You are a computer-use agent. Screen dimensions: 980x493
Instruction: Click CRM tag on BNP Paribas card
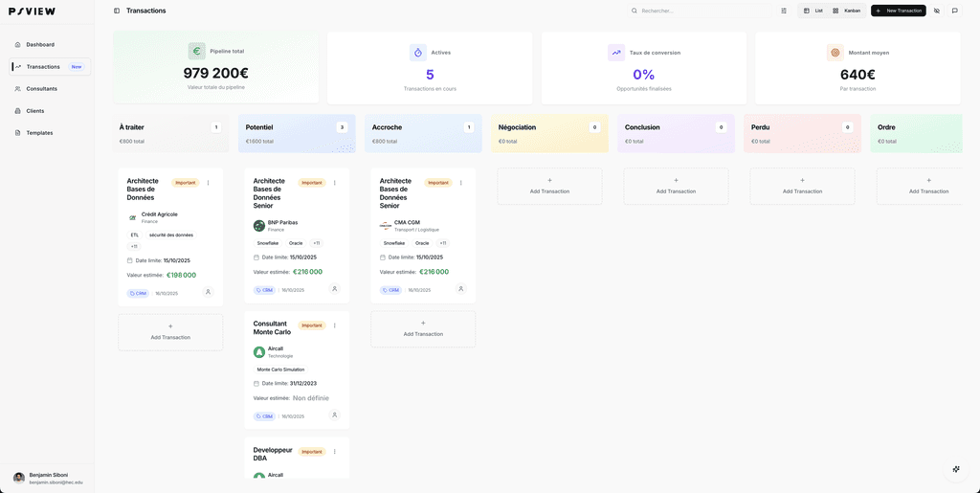point(264,290)
